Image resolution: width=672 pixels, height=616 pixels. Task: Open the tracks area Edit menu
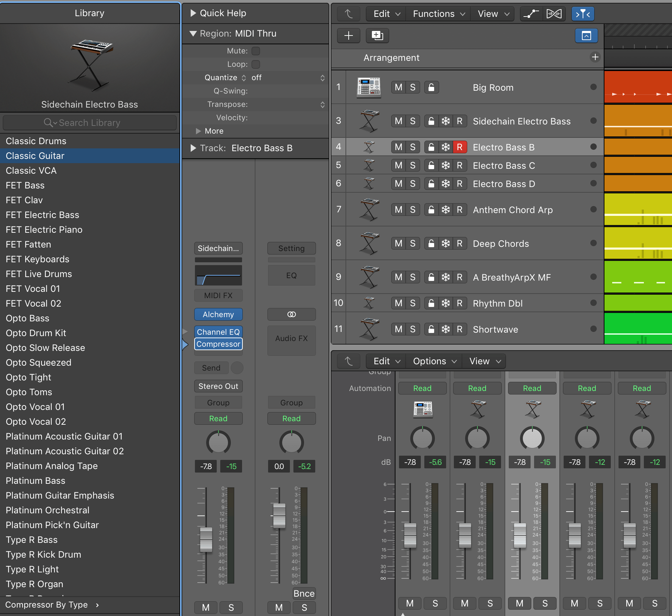(x=387, y=14)
